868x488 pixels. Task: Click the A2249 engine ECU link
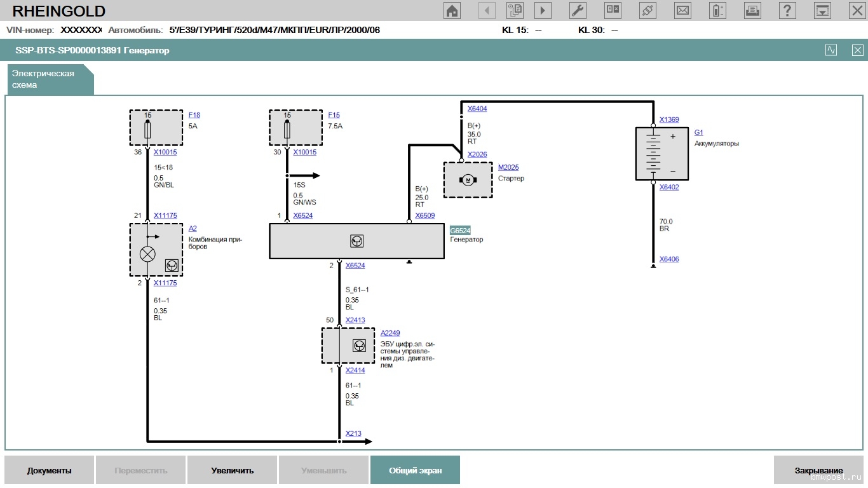390,333
